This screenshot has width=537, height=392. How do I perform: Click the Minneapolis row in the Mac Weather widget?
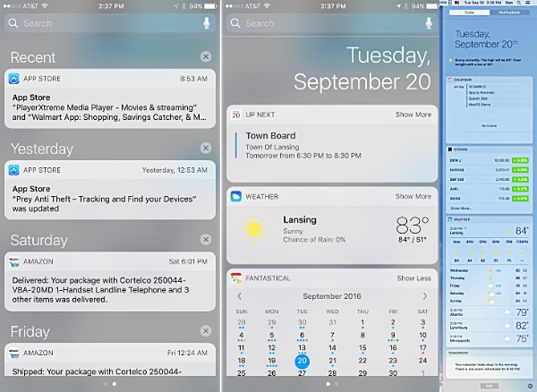pos(489,338)
